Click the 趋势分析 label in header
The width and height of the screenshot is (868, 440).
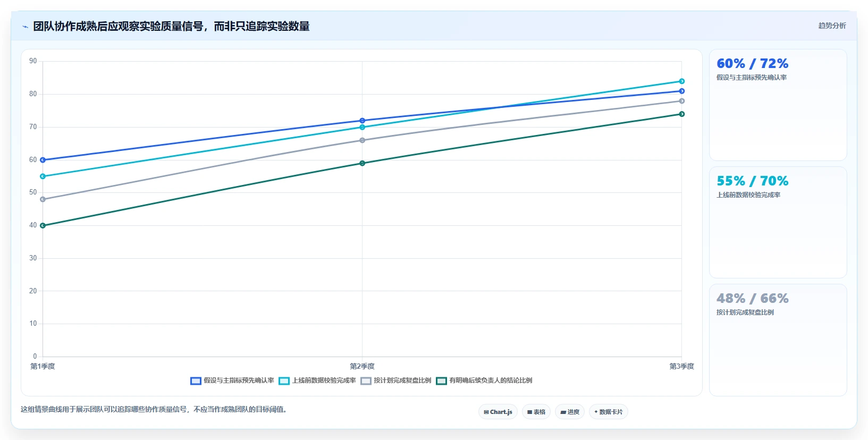click(832, 26)
